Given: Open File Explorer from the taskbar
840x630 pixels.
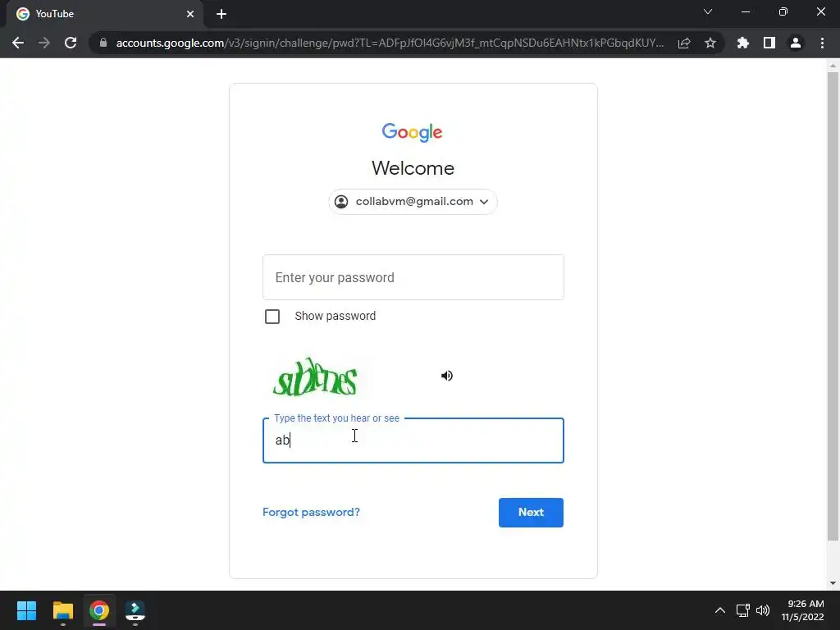Looking at the screenshot, I should [62, 610].
